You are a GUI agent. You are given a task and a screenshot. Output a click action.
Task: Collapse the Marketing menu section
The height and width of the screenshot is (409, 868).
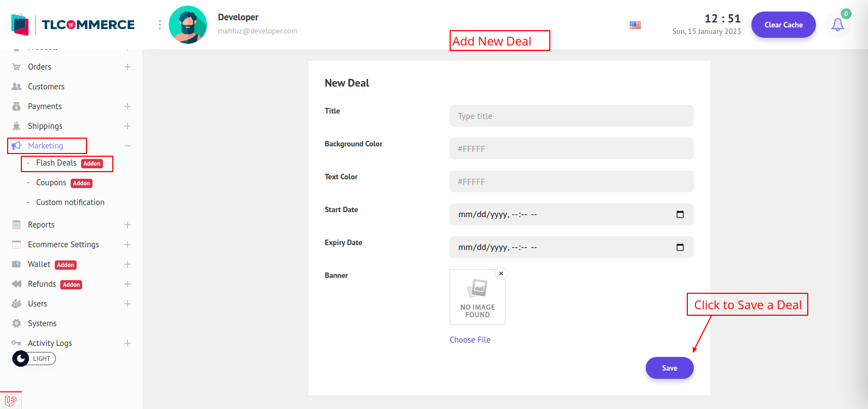[x=128, y=146]
